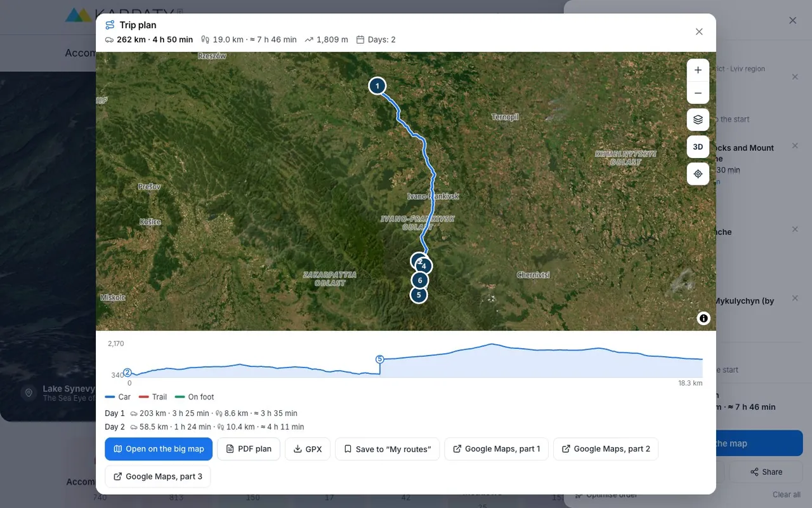
Task: Click the Lake Synevyr location pin icon
Action: (x=29, y=392)
